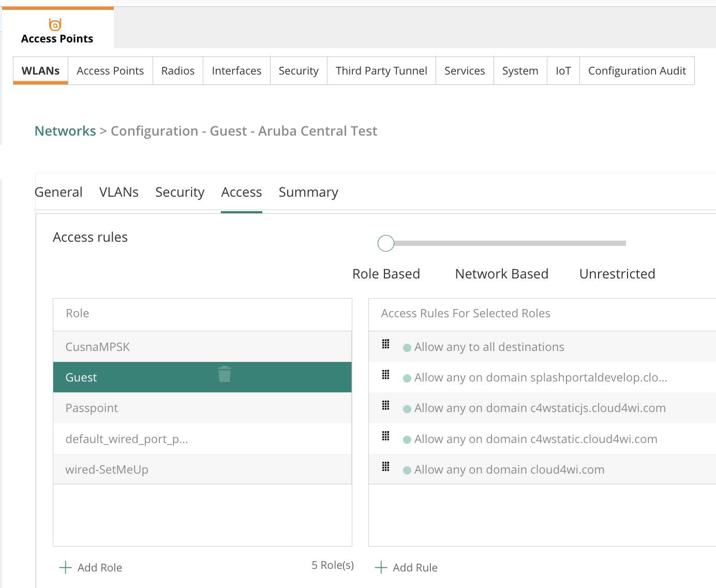This screenshot has height=588, width=716.
Task: Click the plus icon beside Add Role
Action: [66, 567]
